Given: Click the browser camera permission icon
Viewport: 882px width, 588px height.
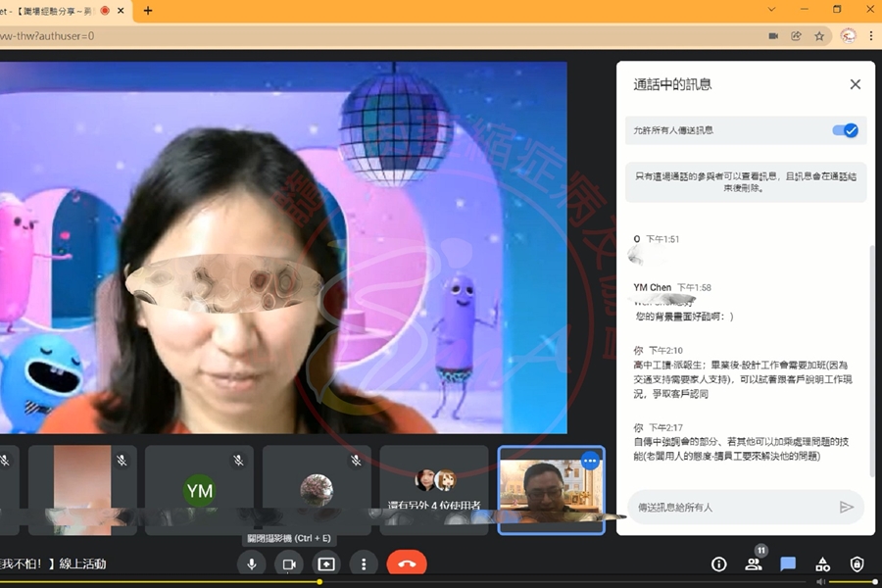Looking at the screenshot, I should pyautogui.click(x=773, y=36).
